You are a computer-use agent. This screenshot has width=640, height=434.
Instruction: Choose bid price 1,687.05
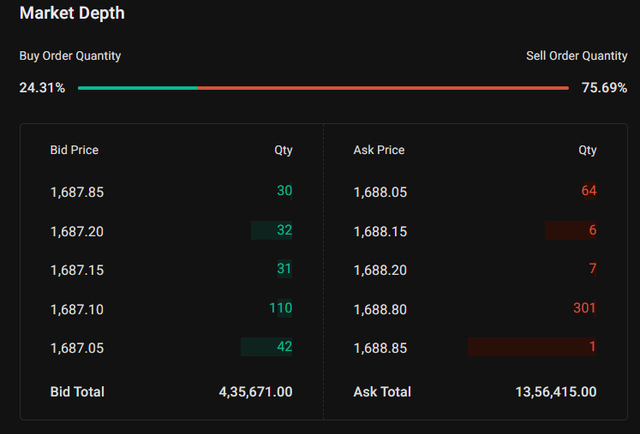click(x=77, y=348)
